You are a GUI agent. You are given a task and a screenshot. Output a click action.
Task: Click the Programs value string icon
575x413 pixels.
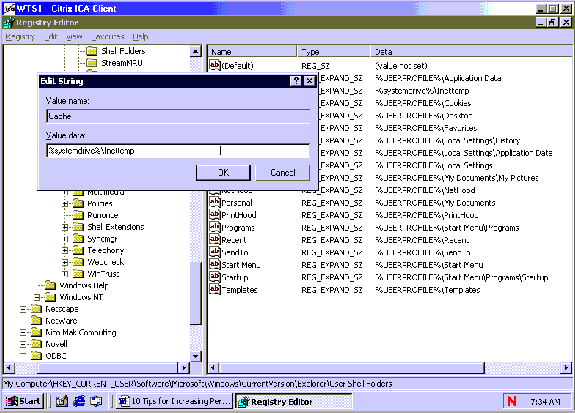click(x=215, y=227)
